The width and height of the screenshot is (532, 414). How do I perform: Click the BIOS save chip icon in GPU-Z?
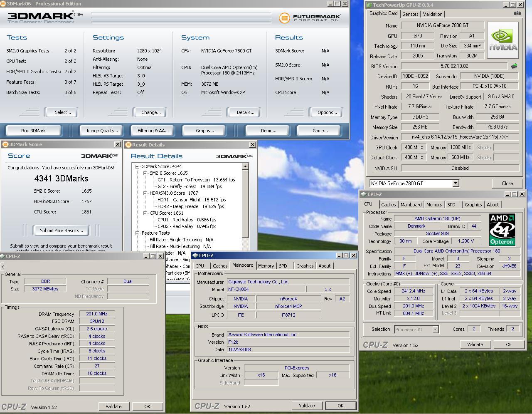click(514, 66)
